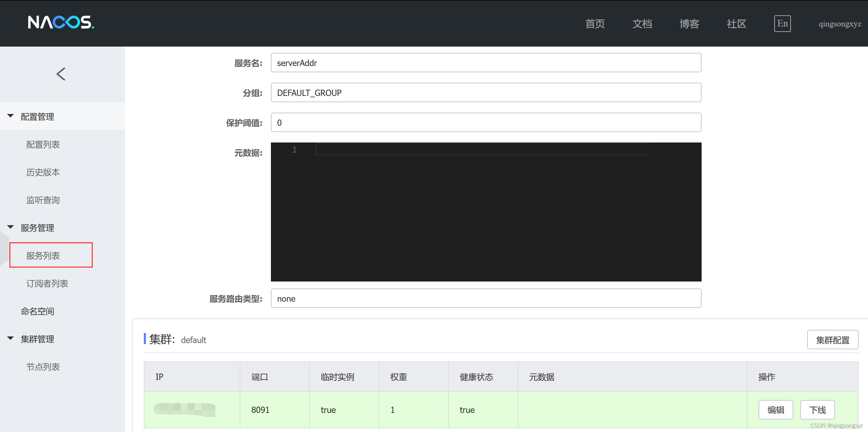Click 编辑 for the 8091 instance

tap(776, 410)
